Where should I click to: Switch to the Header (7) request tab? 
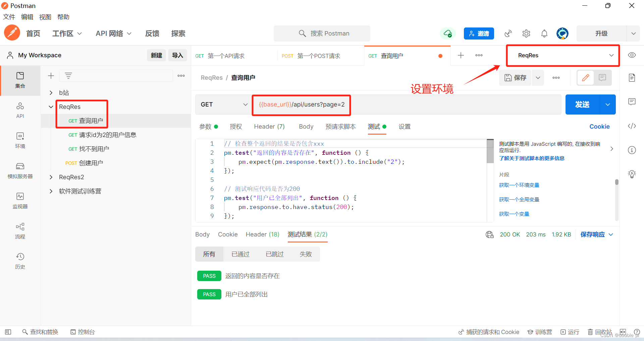click(x=269, y=127)
